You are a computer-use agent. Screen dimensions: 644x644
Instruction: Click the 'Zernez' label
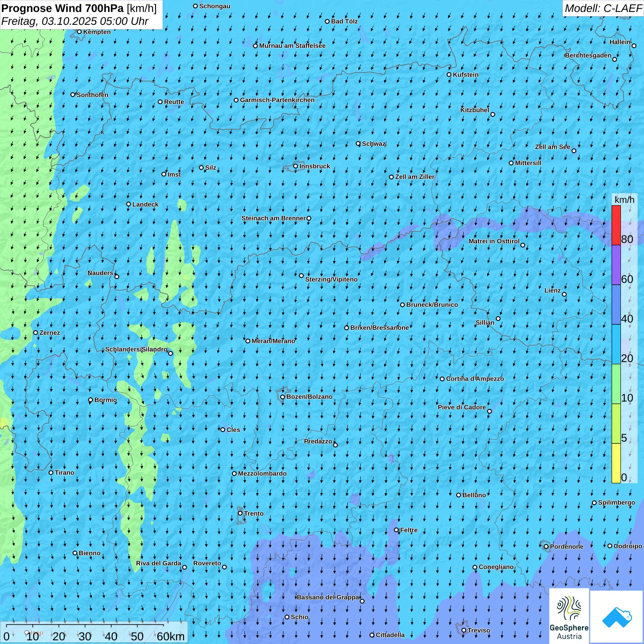50,333
